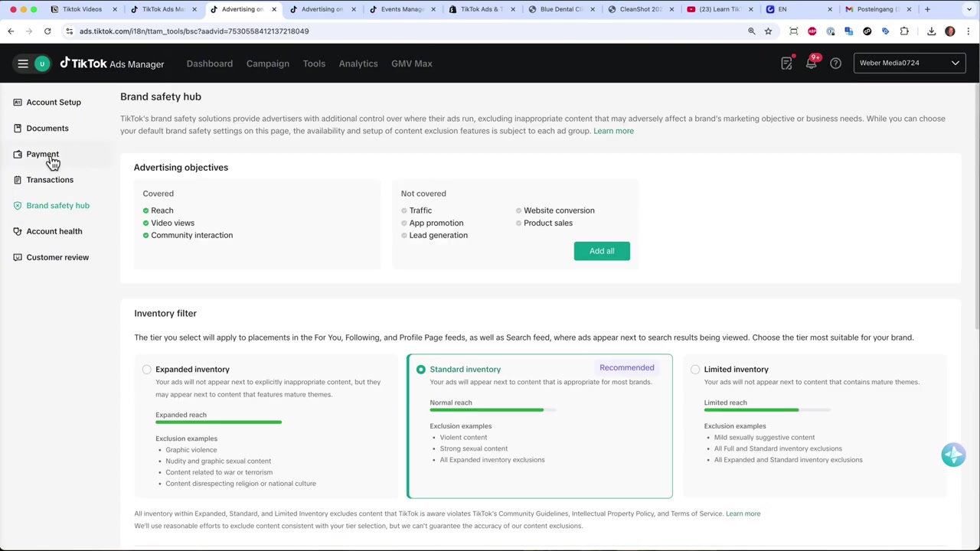
Task: Open the notifications bell showing 9+
Action: pyautogui.click(x=812, y=64)
